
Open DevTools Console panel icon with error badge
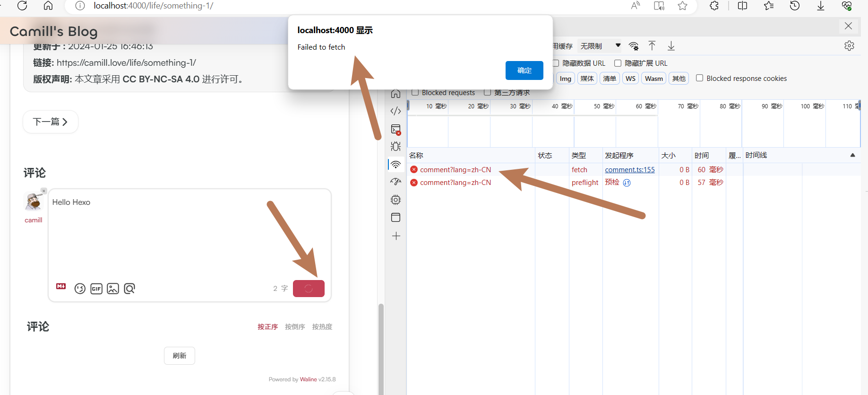coord(396,129)
